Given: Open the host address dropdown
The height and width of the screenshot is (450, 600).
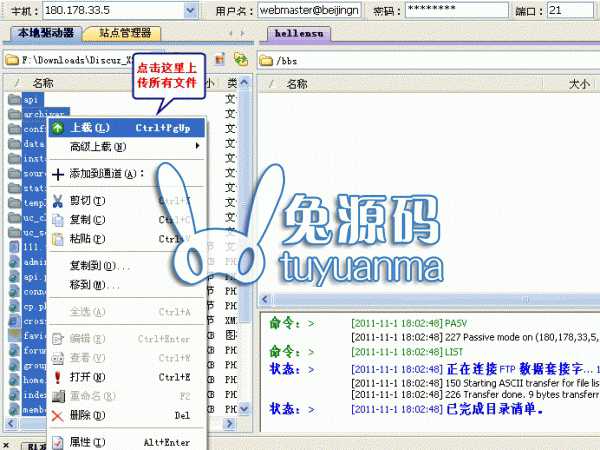Looking at the screenshot, I should click(x=190, y=10).
